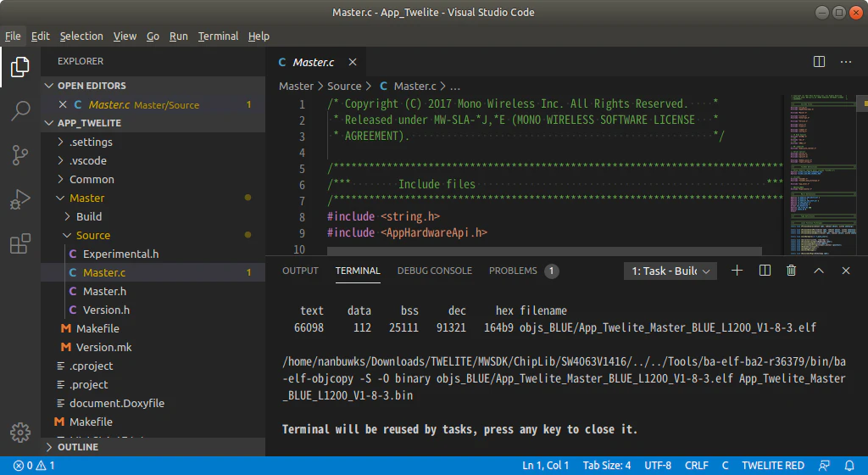Click the errors and warnings status indicator
868x475 pixels.
coord(34,466)
